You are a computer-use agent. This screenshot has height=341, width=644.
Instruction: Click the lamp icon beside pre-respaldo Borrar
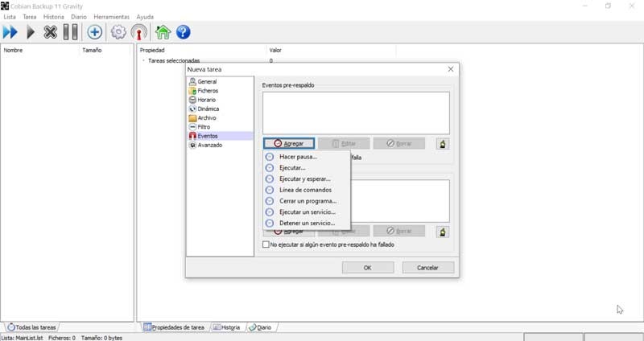(443, 144)
